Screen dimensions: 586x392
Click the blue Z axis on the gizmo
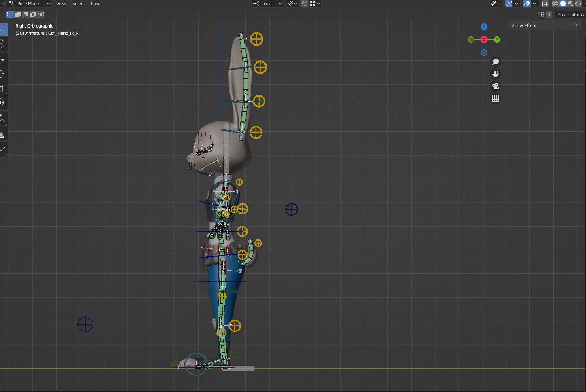[484, 27]
